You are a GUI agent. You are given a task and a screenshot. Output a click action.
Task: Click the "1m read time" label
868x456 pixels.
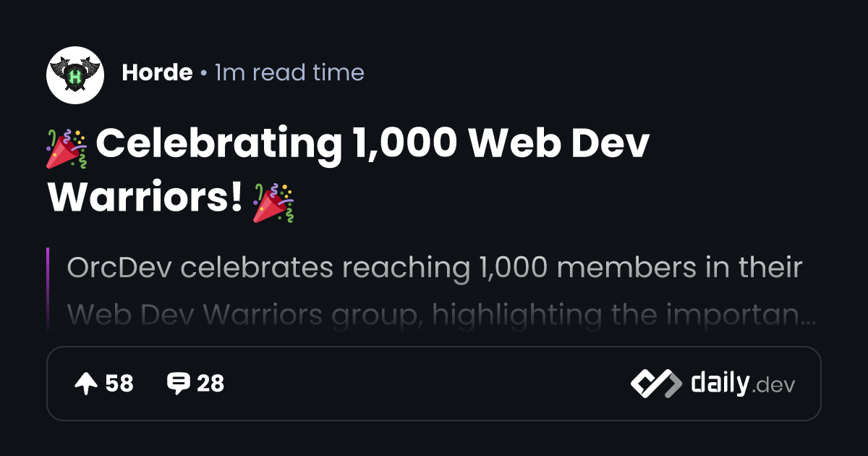point(289,73)
